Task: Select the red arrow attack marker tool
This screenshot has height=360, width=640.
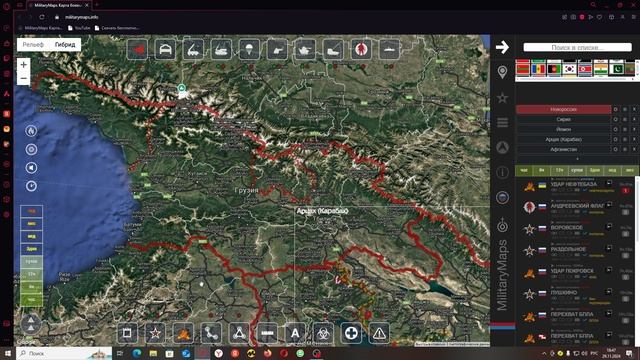Action: coord(137,50)
